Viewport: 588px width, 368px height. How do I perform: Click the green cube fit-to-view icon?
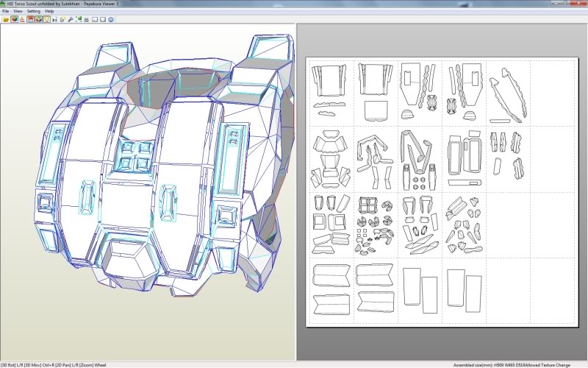79,20
